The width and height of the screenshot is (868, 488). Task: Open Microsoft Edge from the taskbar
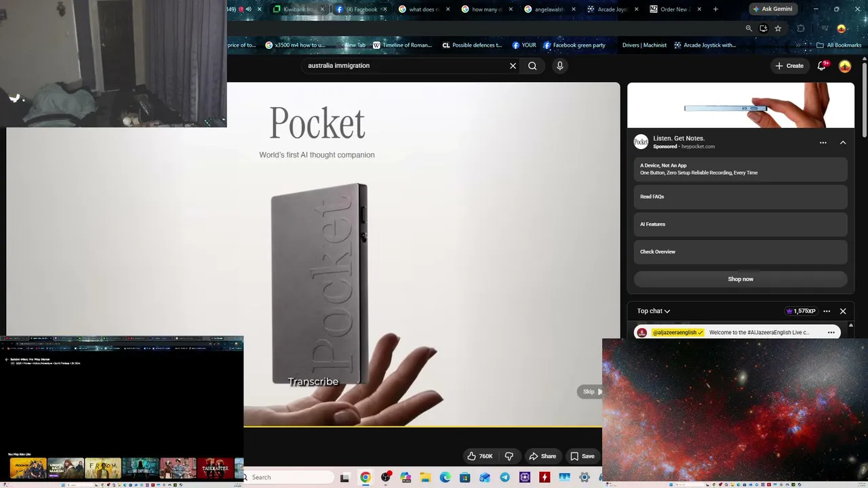pyautogui.click(x=445, y=477)
